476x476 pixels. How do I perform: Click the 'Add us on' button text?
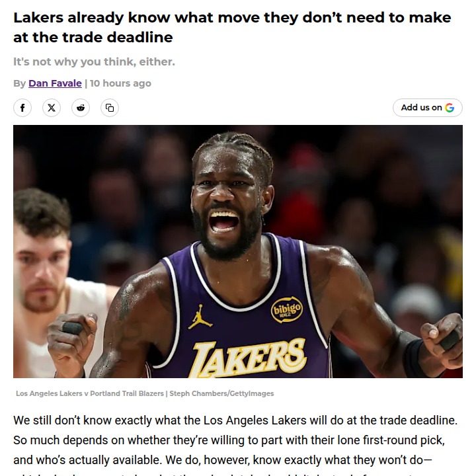(421, 108)
